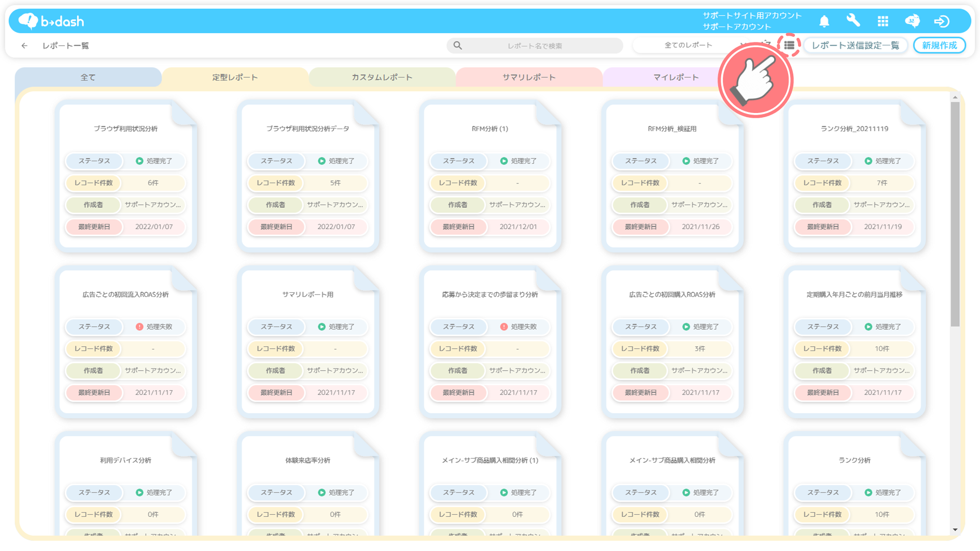Click the logout arrow icon
Image resolution: width=980 pixels, height=551 pixels.
click(942, 21)
